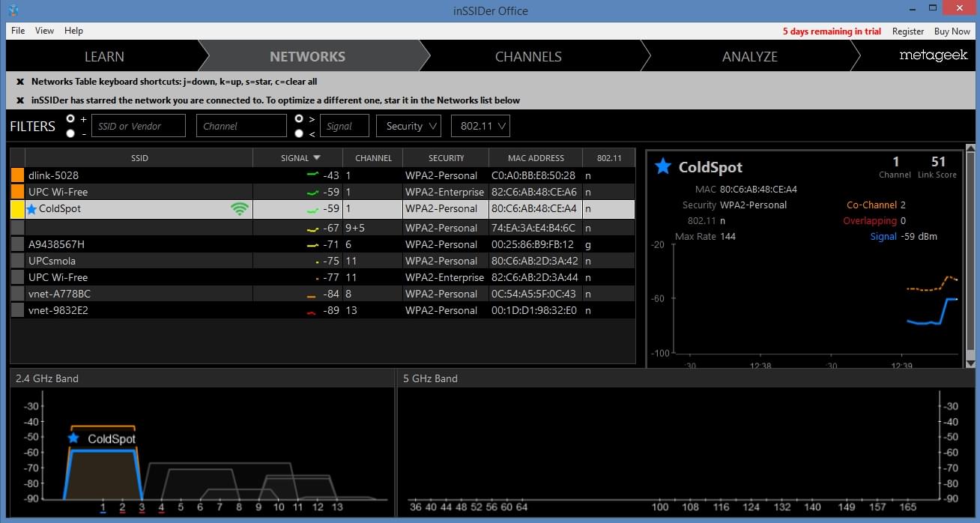The image size is (980, 523).
Task: Open the View menu
Action: pyautogui.click(x=44, y=31)
